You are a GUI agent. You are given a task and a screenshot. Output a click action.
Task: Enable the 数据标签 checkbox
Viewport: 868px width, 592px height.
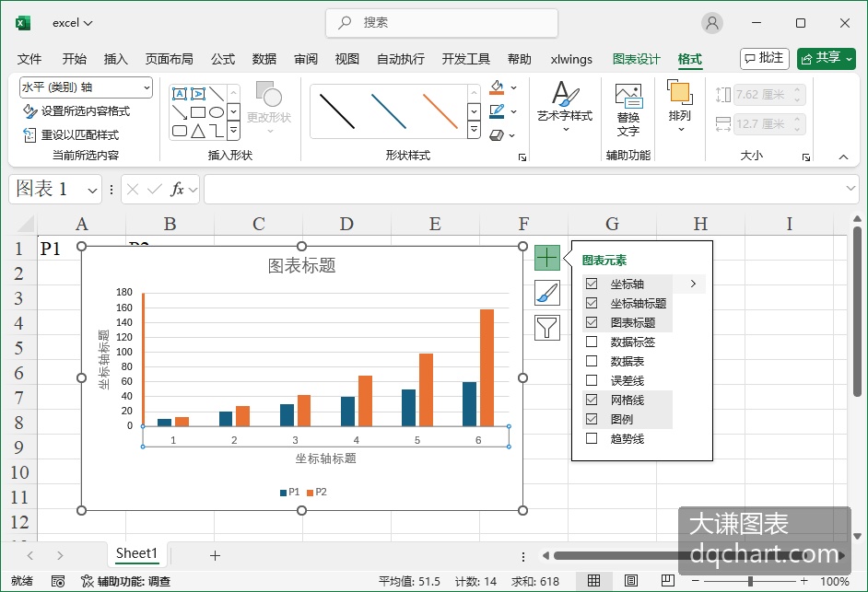[592, 342]
